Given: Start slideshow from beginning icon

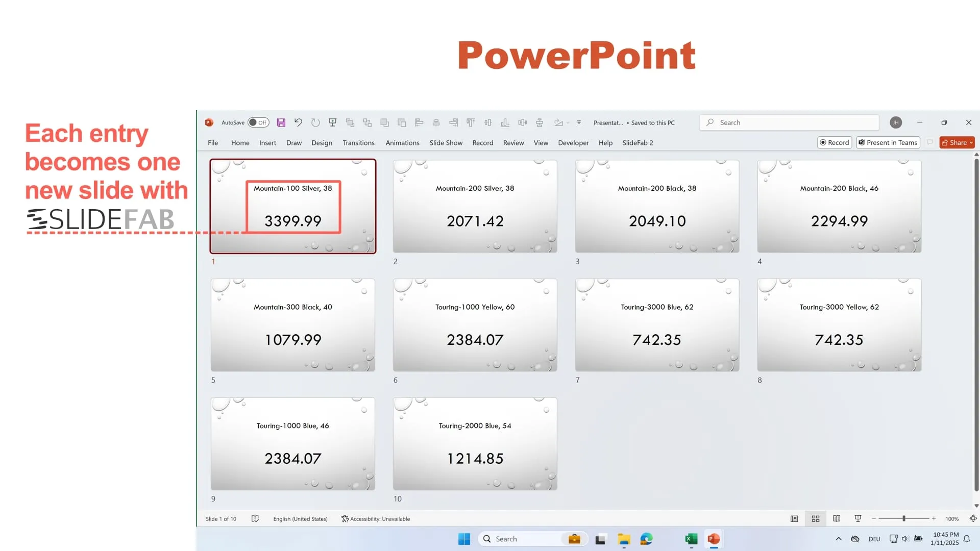Looking at the screenshot, I should [333, 122].
